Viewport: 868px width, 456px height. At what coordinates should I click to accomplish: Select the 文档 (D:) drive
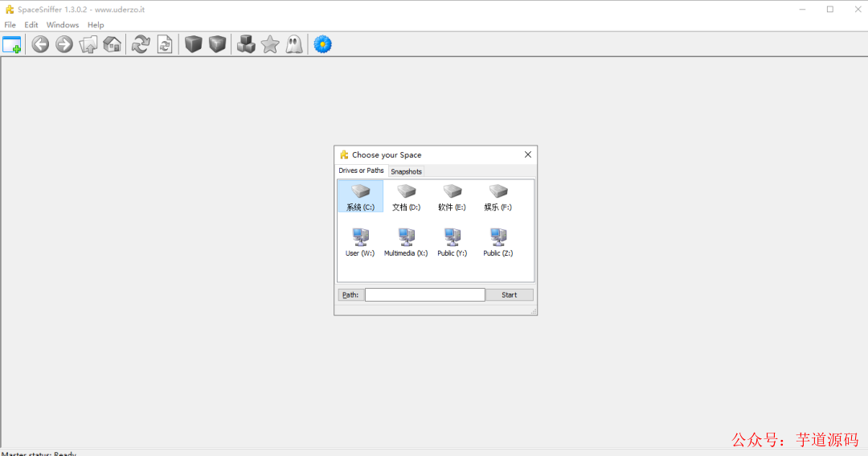[x=407, y=197]
